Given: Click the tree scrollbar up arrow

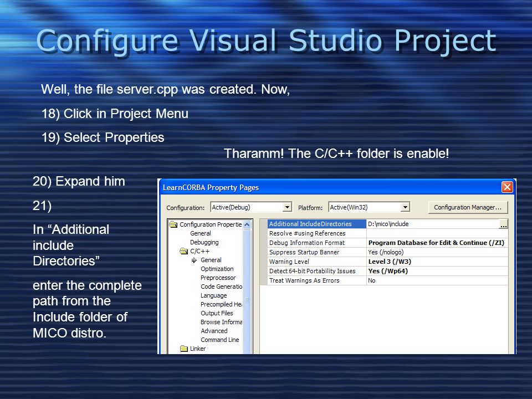Looking at the screenshot, I should click(x=247, y=224).
